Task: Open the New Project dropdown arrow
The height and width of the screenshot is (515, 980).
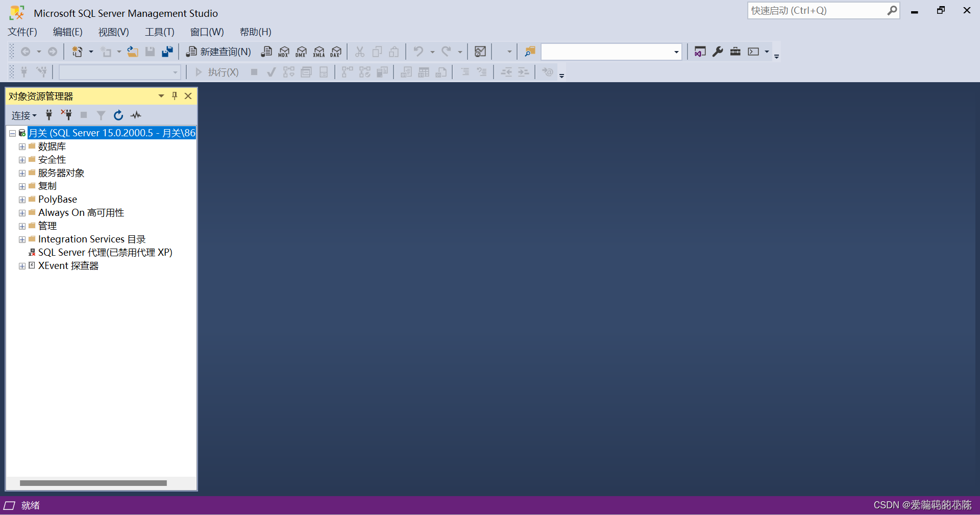Action: click(x=91, y=52)
